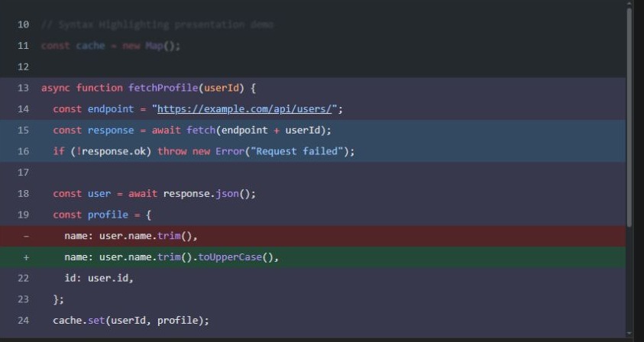Click blank line number 17
Image resolution: width=644 pixels, height=342 pixels.
click(x=24, y=173)
